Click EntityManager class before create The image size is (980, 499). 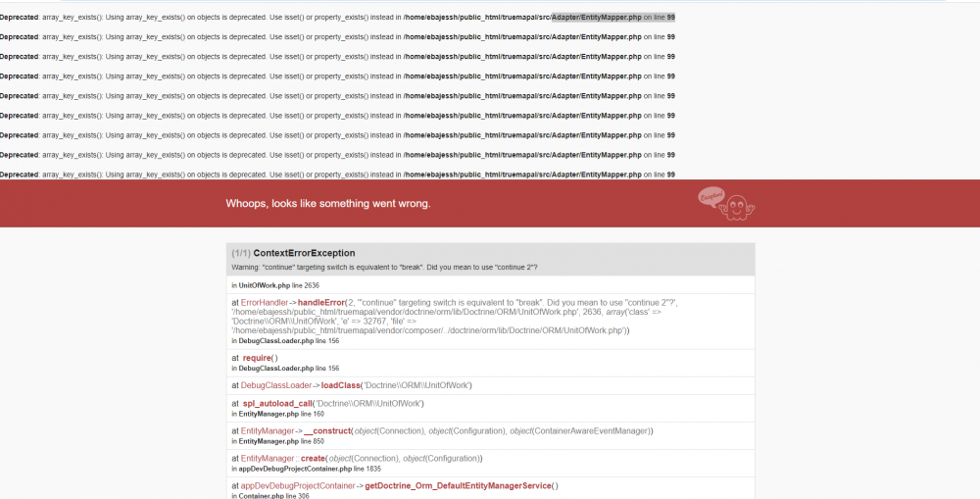[x=267, y=459]
